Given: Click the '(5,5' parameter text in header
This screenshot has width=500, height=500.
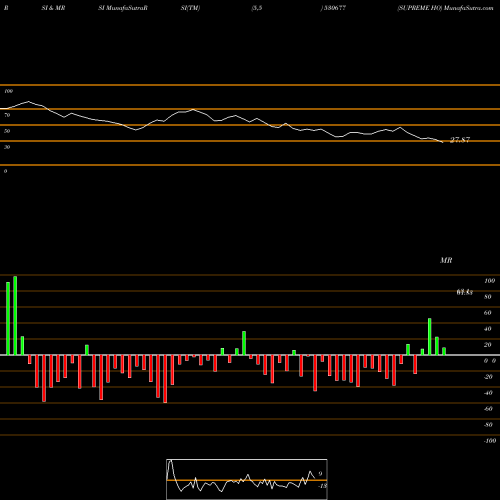Looking at the screenshot, I should pos(257,8).
